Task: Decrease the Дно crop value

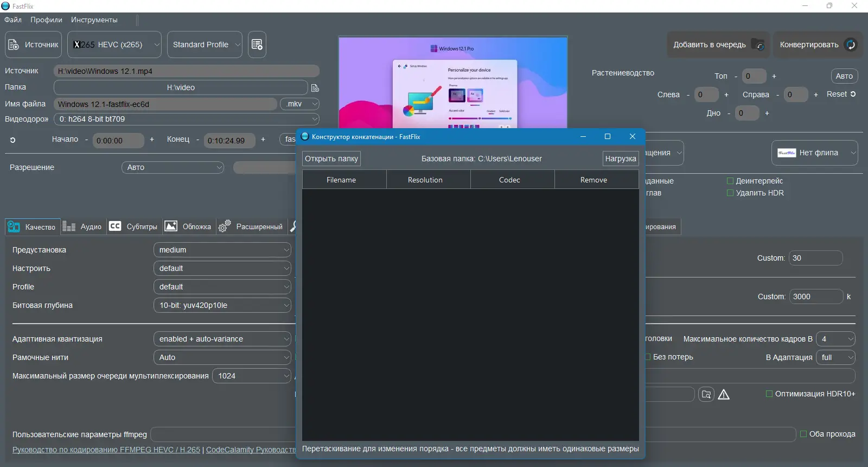Action: 729,113
